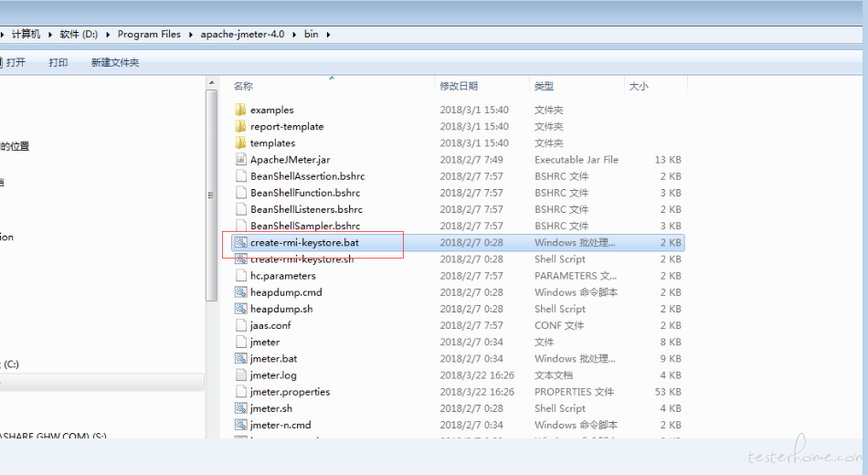
Task: Click the jaas.conf file icon
Action: point(241,325)
